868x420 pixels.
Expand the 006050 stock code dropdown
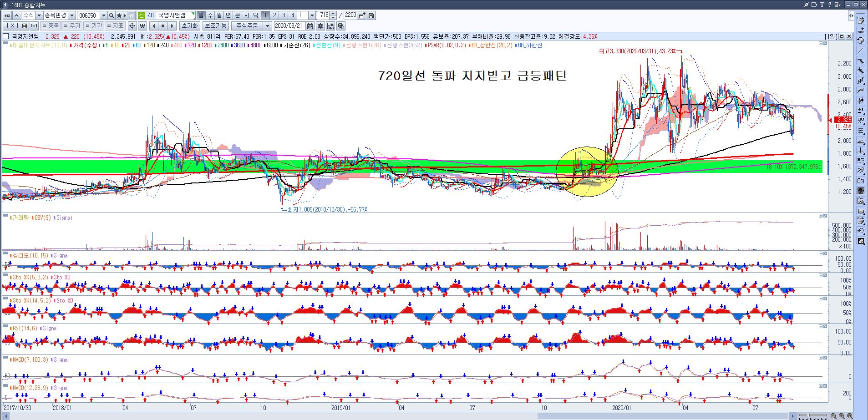(x=103, y=15)
